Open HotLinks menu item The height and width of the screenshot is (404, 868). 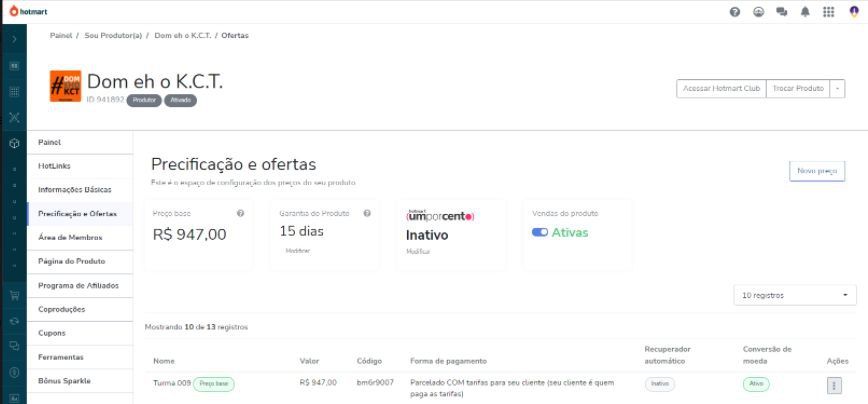tap(80, 166)
